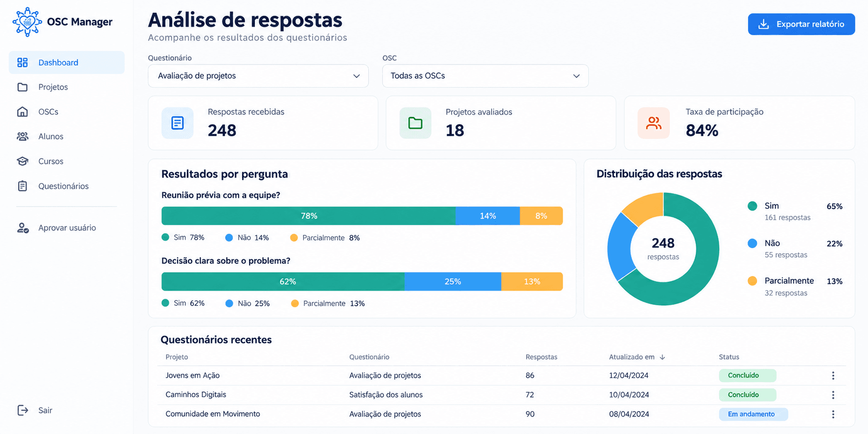Open the OSC dropdown Todas as OSCs

click(485, 76)
